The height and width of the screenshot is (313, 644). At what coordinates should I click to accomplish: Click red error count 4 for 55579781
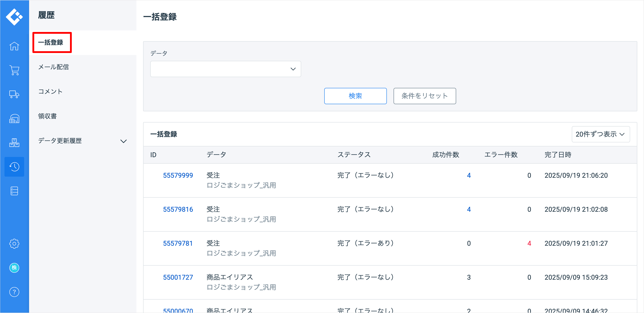pos(529,243)
